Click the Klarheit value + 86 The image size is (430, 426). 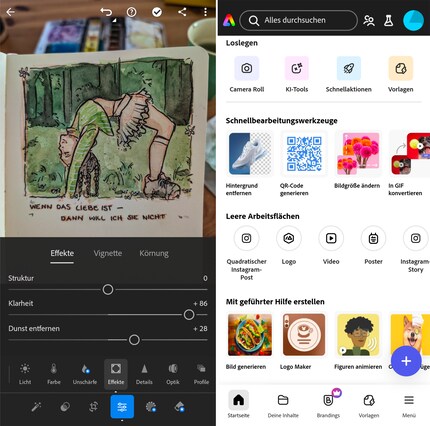coord(200,303)
